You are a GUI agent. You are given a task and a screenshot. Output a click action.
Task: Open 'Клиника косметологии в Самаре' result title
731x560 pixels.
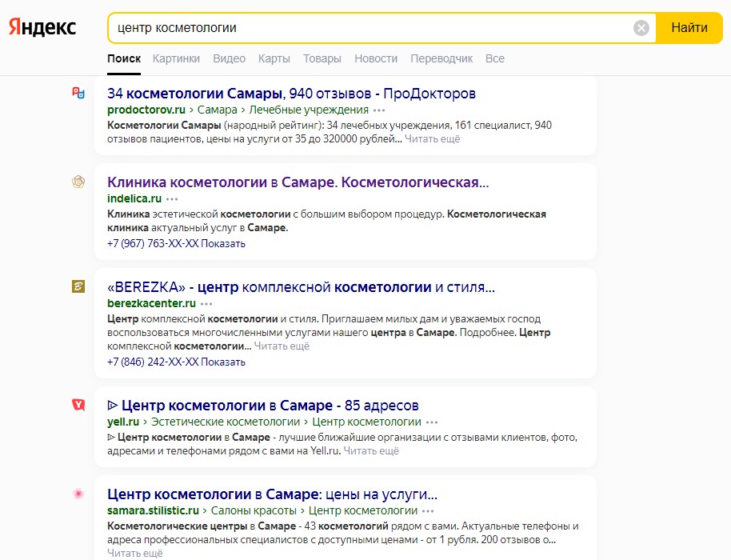pyautogui.click(x=298, y=182)
